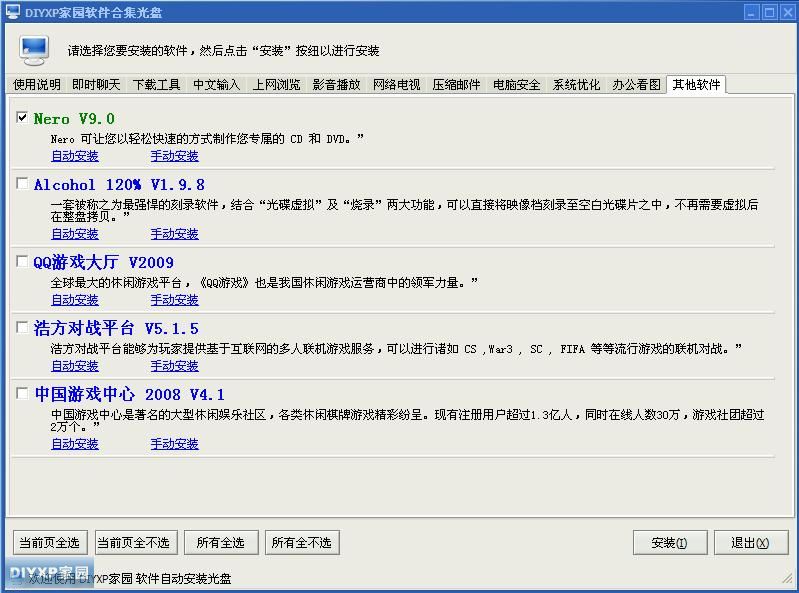Close the DIYXP window

coord(787,12)
